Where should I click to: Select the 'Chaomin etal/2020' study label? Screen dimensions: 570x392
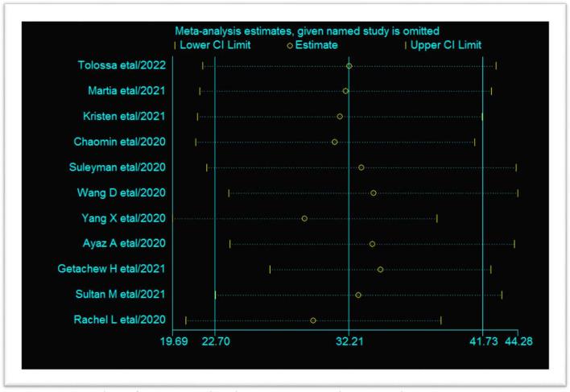coord(120,142)
